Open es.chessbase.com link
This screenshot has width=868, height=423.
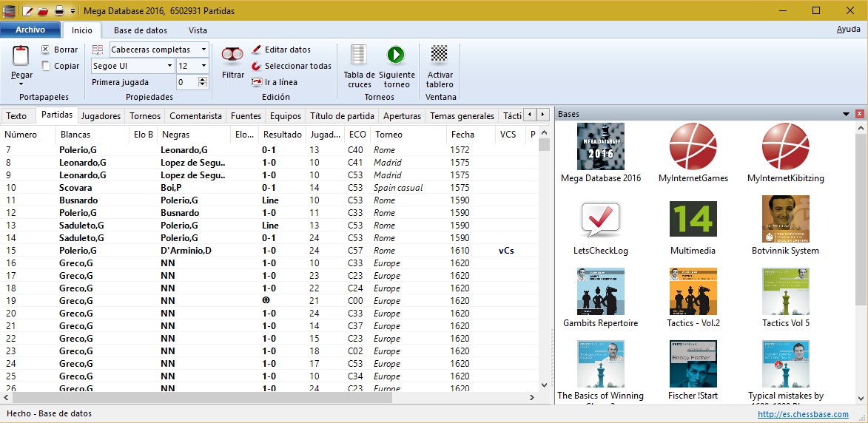coord(803,413)
